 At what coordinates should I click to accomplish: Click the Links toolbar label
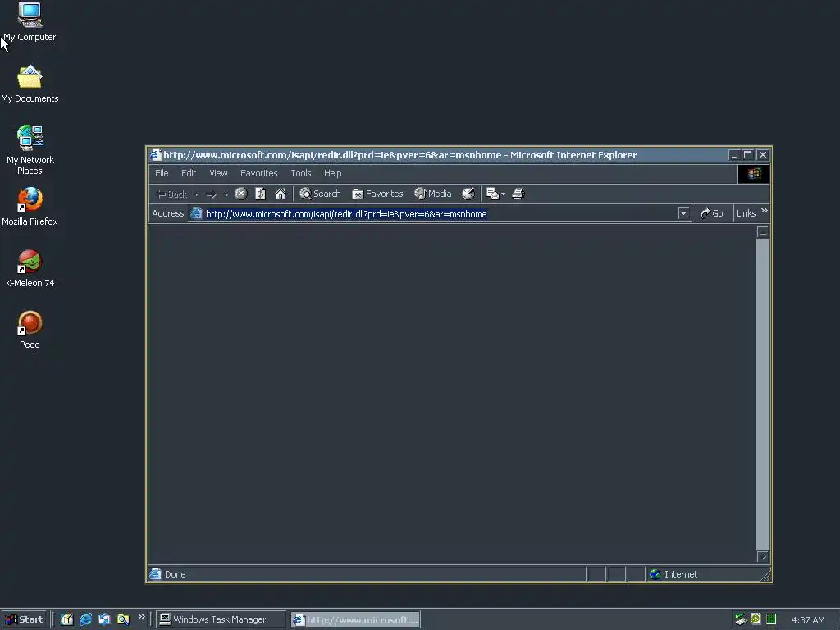pos(746,213)
